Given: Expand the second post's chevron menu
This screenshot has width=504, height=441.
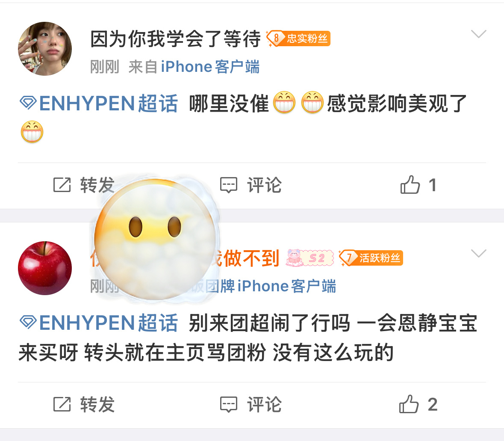Looking at the screenshot, I should tap(479, 254).
